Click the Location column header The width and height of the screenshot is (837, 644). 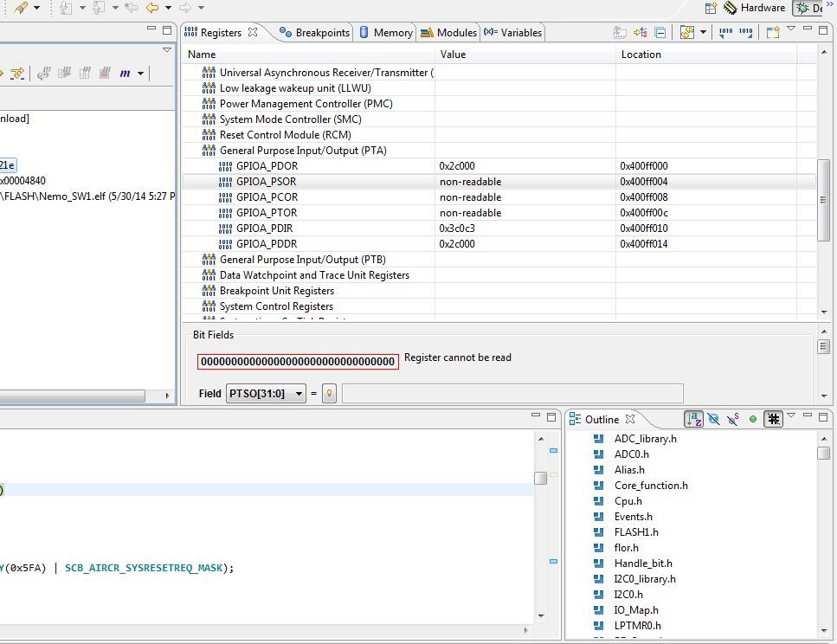706,55
